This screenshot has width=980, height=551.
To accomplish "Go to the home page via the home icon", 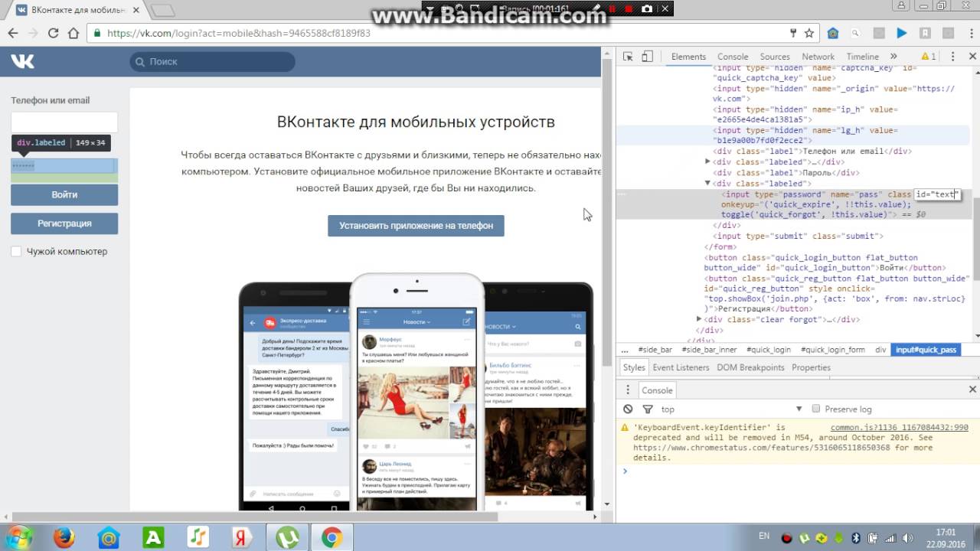I will pyautogui.click(x=73, y=34).
